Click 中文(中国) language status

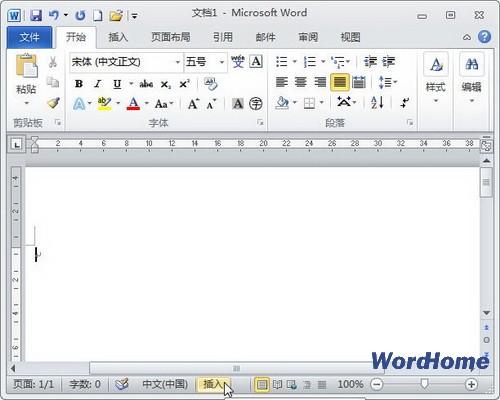tap(165, 384)
